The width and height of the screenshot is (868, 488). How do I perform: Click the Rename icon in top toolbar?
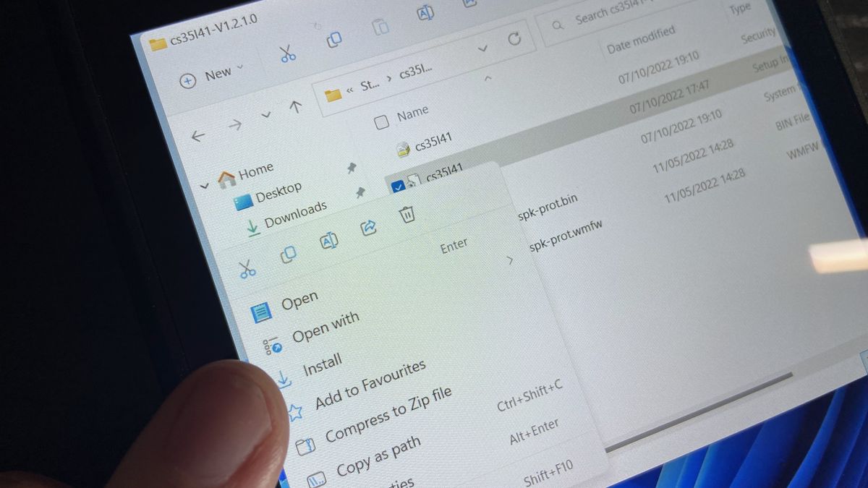[x=426, y=13]
